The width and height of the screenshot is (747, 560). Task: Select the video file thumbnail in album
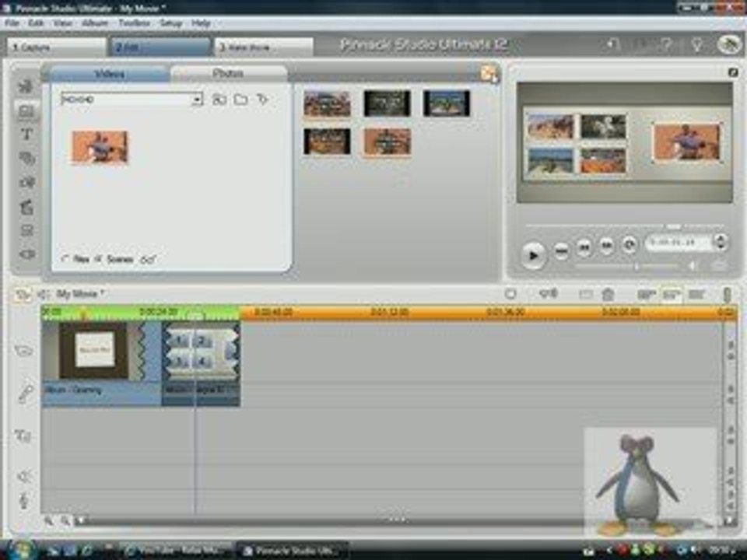coord(100,147)
